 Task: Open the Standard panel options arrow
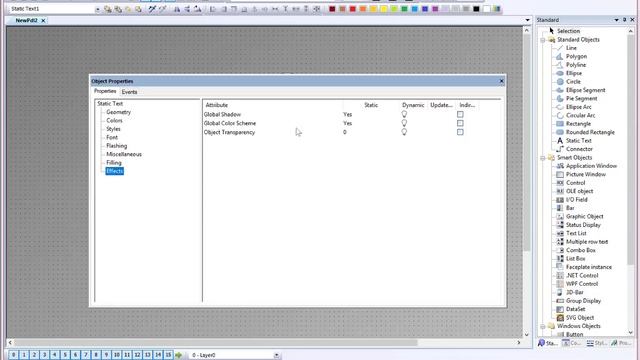point(616,20)
